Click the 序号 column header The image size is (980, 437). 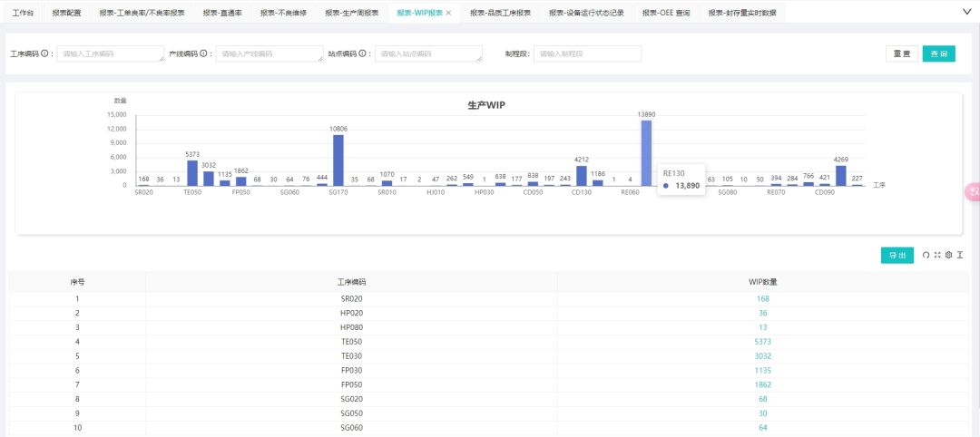[x=77, y=282]
